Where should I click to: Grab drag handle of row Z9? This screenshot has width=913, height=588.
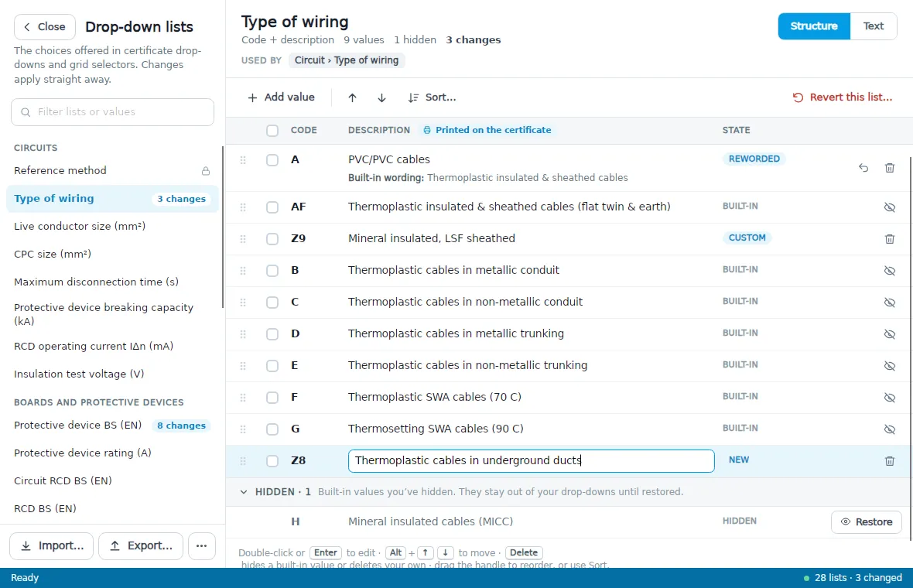click(243, 239)
